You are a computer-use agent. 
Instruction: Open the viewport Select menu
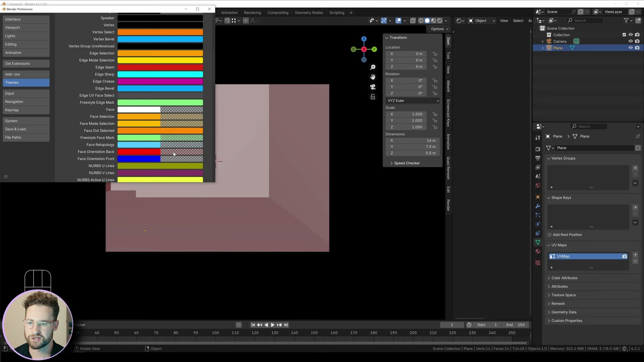coord(518,21)
